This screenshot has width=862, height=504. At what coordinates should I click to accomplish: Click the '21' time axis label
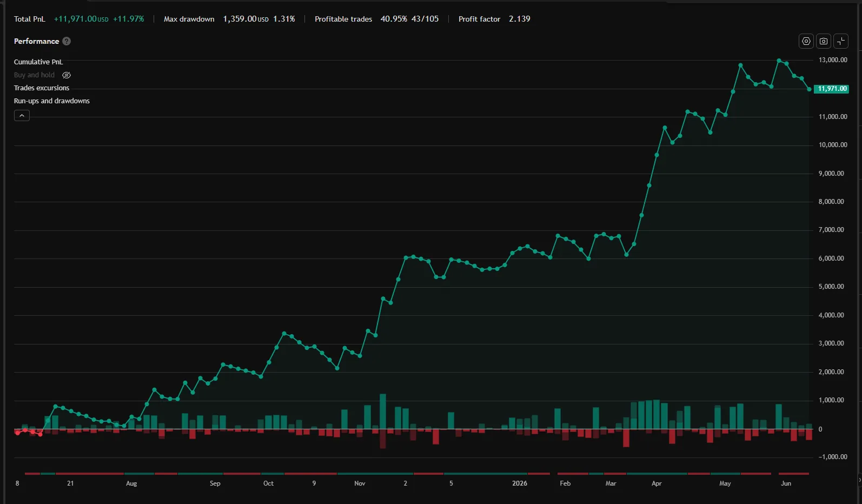pos(70,483)
